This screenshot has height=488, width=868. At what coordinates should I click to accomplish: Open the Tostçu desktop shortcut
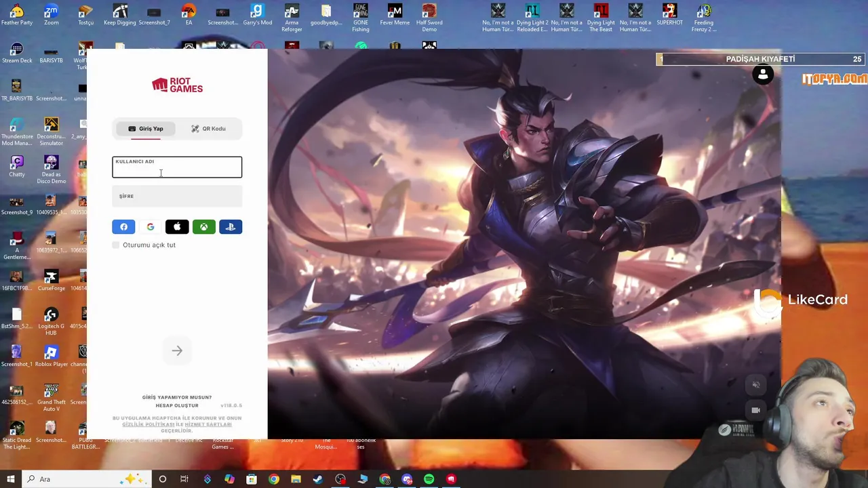[85, 16]
